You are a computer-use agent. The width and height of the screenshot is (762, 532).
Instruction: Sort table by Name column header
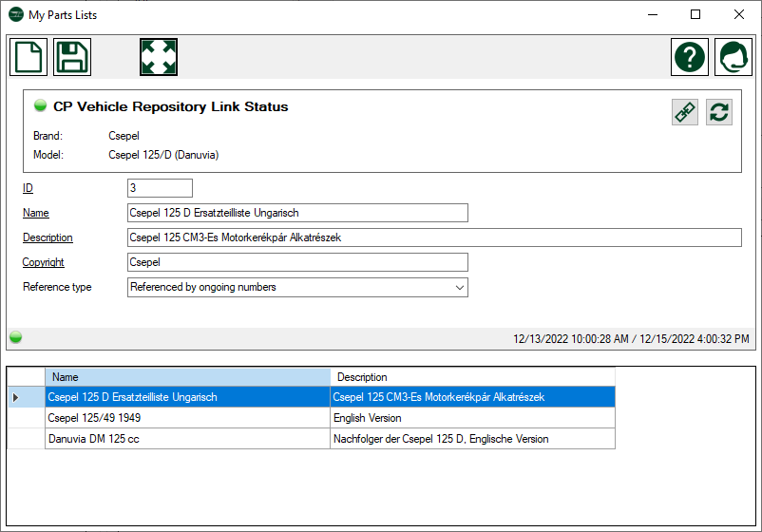pos(187,377)
